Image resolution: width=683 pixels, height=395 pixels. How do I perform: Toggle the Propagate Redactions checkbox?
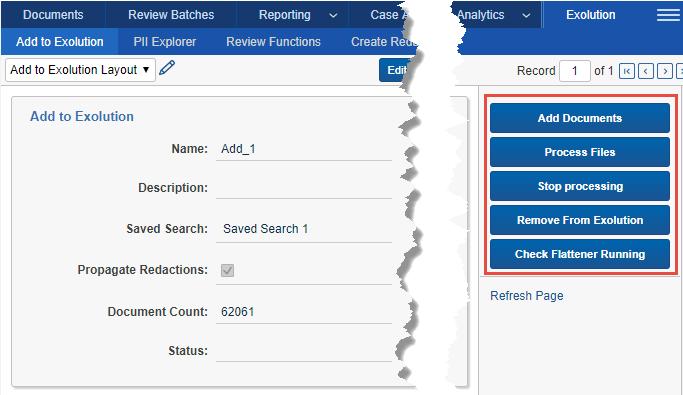pyautogui.click(x=227, y=270)
